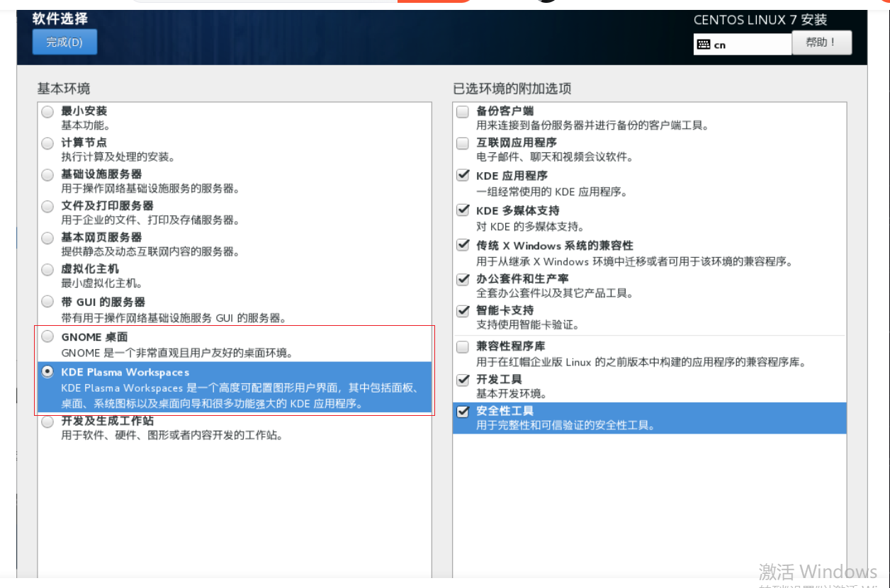Click the 一组经常使用的 KDE 应用程序 description
The width and height of the screenshot is (890, 588).
[x=552, y=191]
